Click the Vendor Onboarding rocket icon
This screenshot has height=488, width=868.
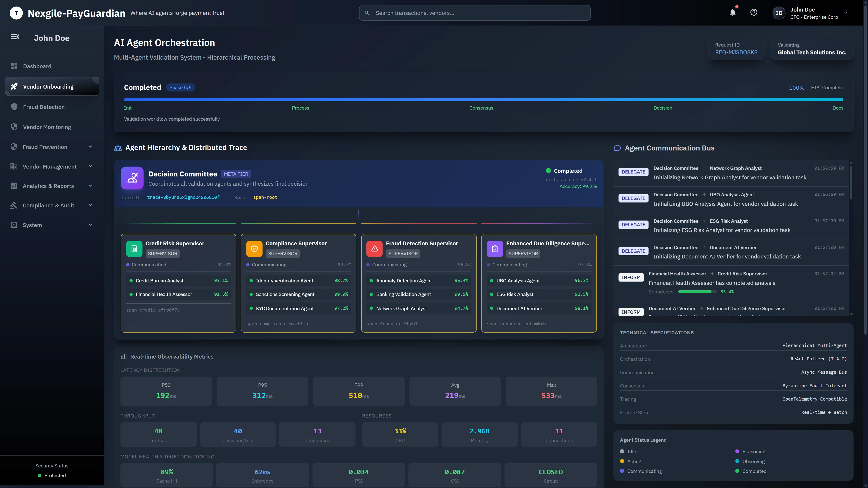coord(14,86)
